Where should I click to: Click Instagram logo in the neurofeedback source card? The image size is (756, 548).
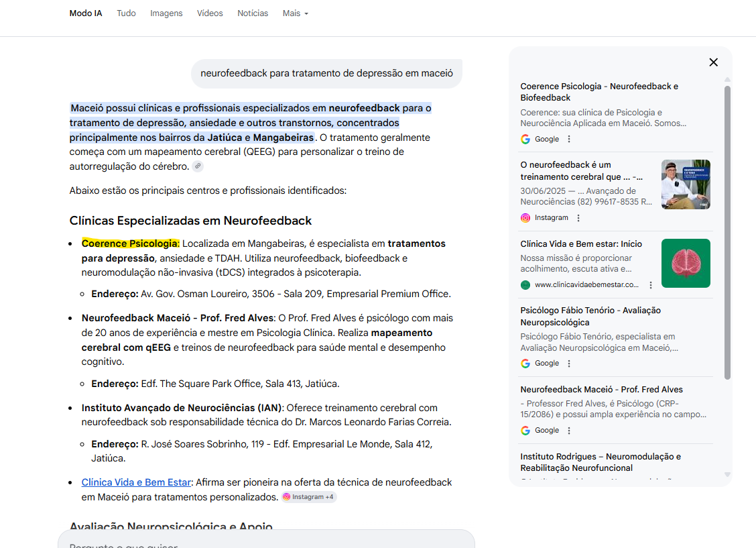click(525, 218)
